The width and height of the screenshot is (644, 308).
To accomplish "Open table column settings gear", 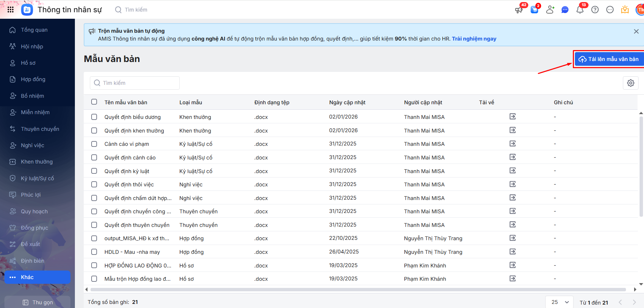I will (x=630, y=83).
